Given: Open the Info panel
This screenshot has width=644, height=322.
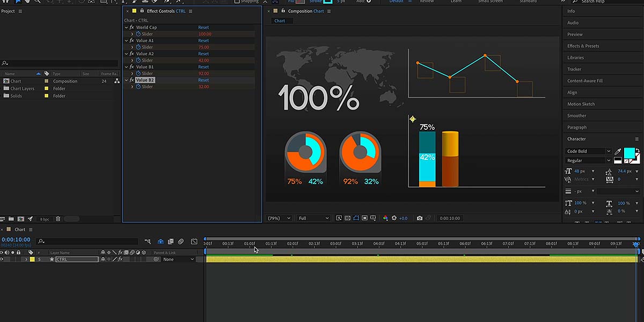Looking at the screenshot, I should (571, 11).
